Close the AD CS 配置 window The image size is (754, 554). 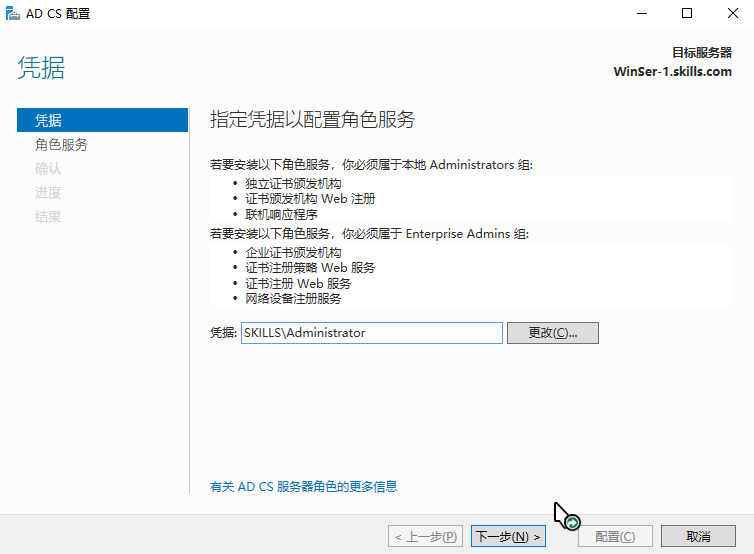point(732,13)
